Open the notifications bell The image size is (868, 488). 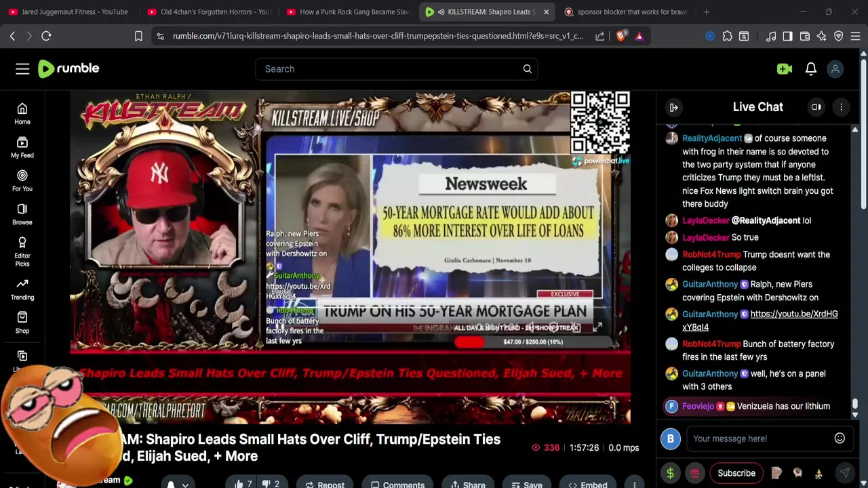(x=810, y=68)
